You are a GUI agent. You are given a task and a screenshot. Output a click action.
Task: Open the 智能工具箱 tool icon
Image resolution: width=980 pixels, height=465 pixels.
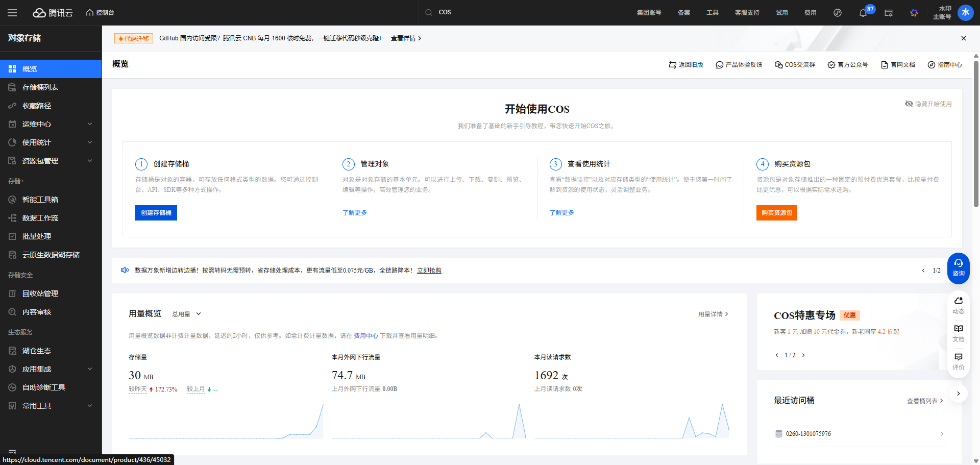[x=12, y=199]
